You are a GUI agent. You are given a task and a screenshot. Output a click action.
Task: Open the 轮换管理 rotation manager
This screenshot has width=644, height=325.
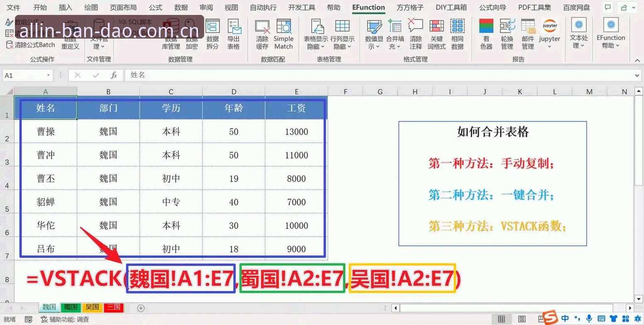click(507, 34)
